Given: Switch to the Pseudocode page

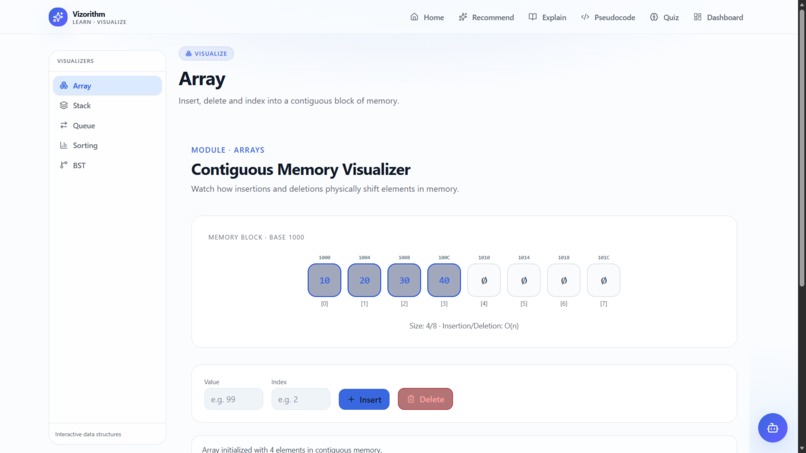Looking at the screenshot, I should pos(608,17).
